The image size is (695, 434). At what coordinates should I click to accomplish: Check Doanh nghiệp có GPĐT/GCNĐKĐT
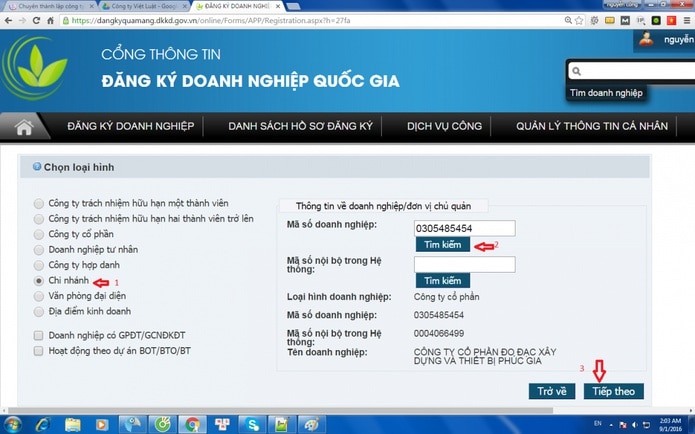pos(39,336)
